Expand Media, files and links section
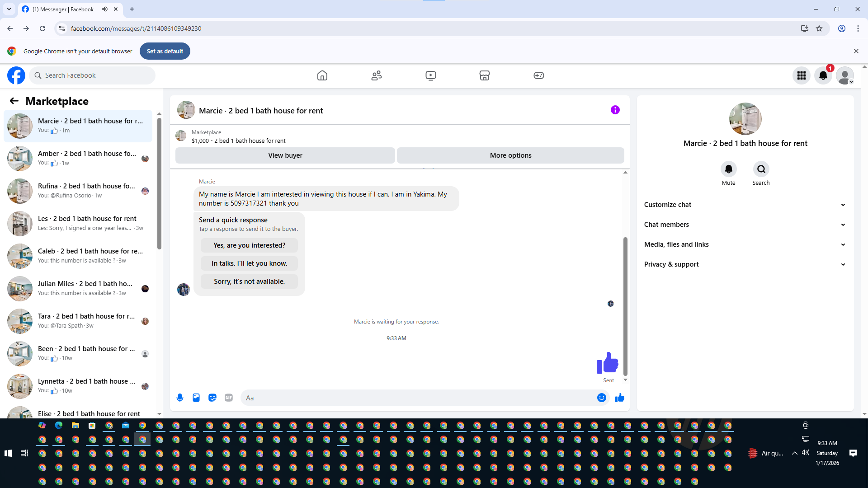868x488 pixels. 745,244
